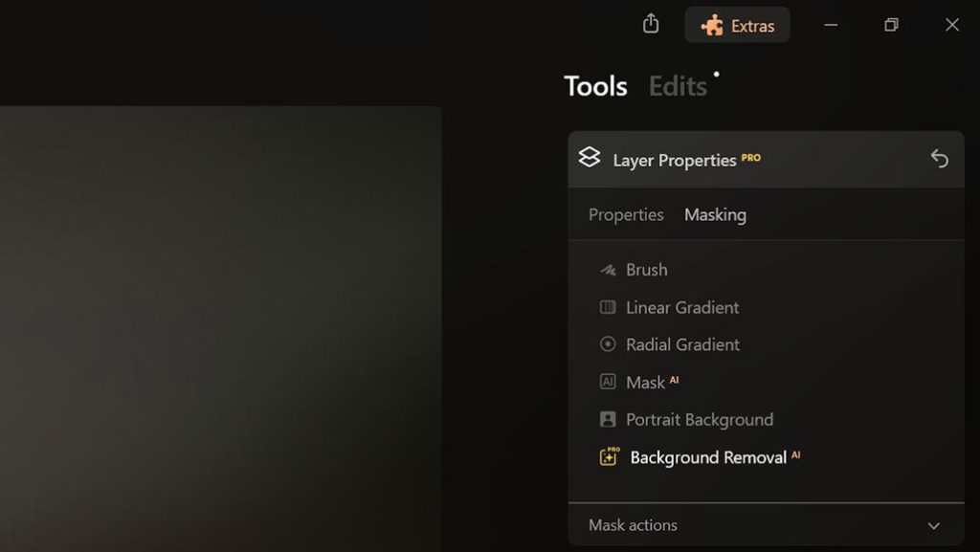Image resolution: width=980 pixels, height=552 pixels.
Task: Switch to the Edits tab
Action: pyautogui.click(x=678, y=86)
